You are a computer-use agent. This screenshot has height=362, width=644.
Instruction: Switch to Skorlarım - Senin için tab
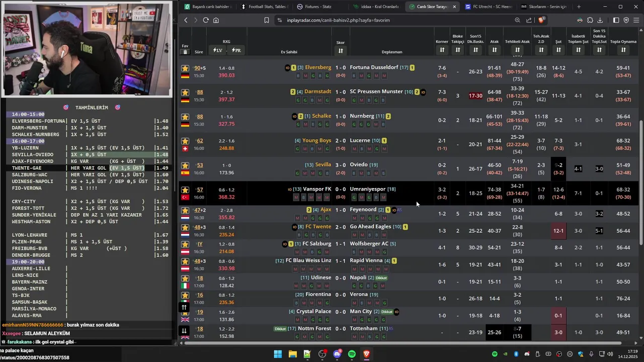pyautogui.click(x=544, y=7)
